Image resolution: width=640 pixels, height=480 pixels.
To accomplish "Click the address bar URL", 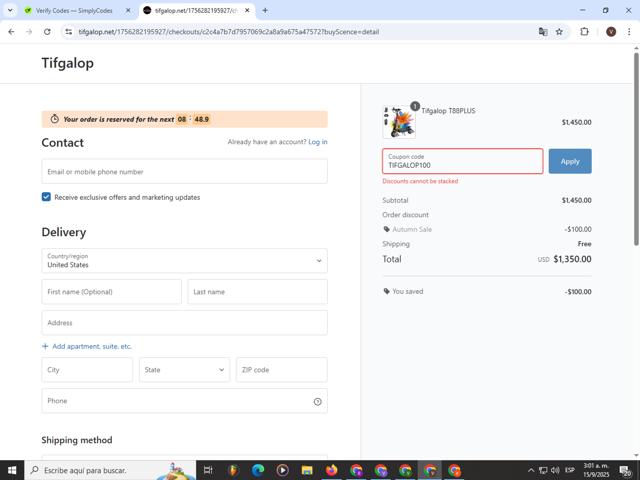I will (x=229, y=32).
